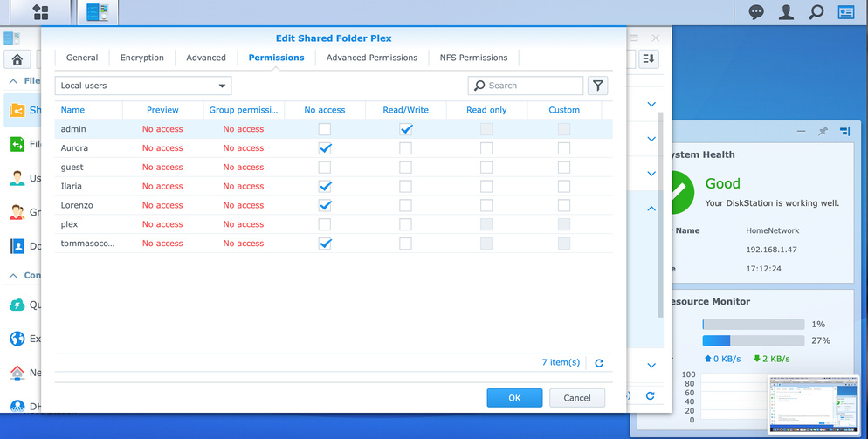Expand first shared folder chevron behind dialog

pyautogui.click(x=651, y=104)
